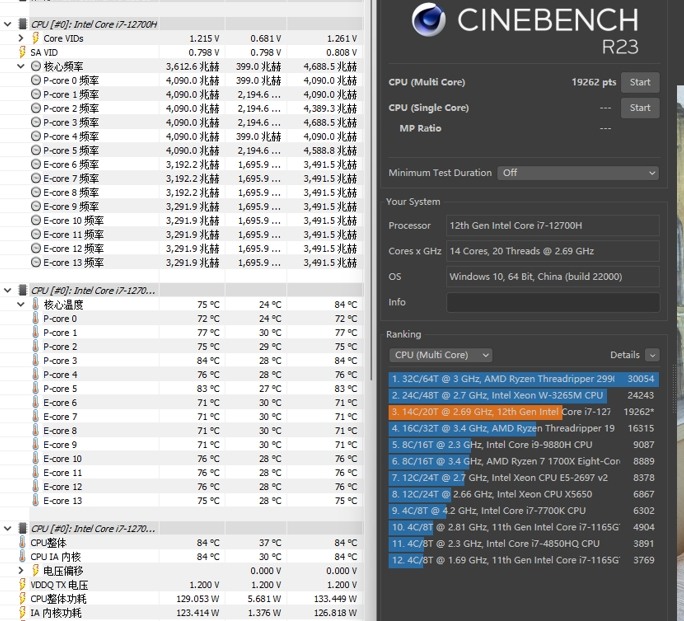Select the orange 12th Gen Intel ranking entry

(524, 412)
